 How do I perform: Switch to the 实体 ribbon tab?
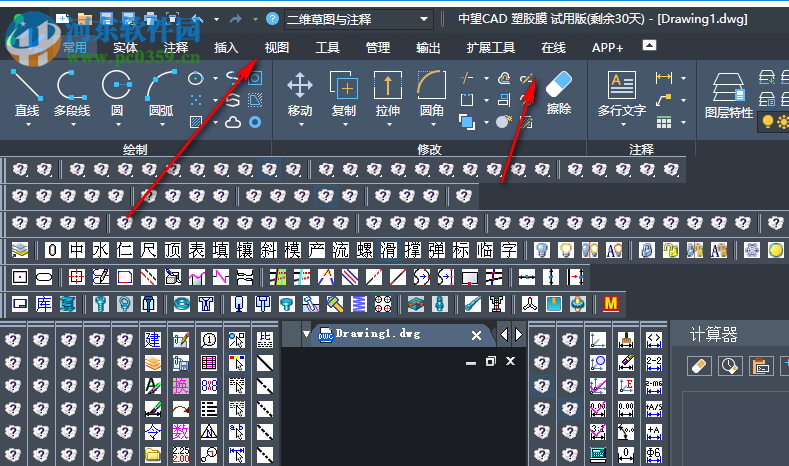[x=125, y=47]
